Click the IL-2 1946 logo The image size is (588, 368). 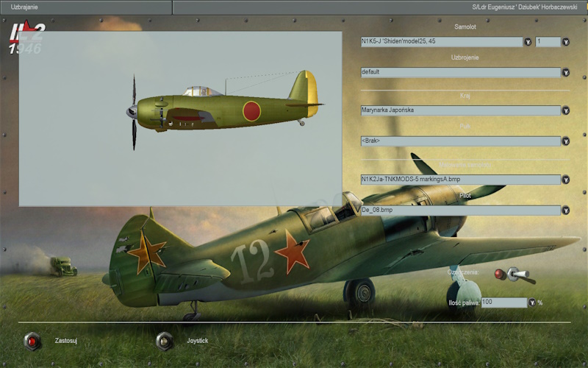26,38
